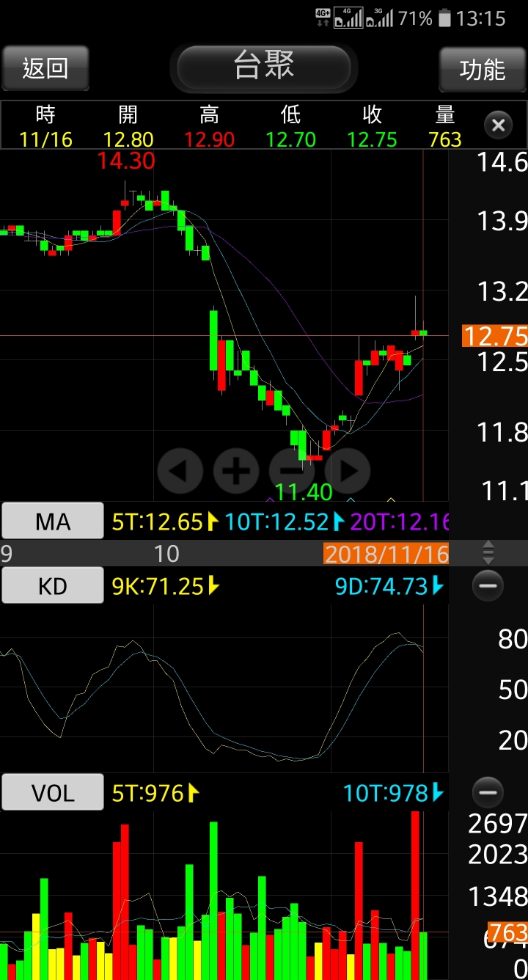The width and height of the screenshot is (528, 980).
Task: Tap the 量 763 volume value
Action: 445,126
